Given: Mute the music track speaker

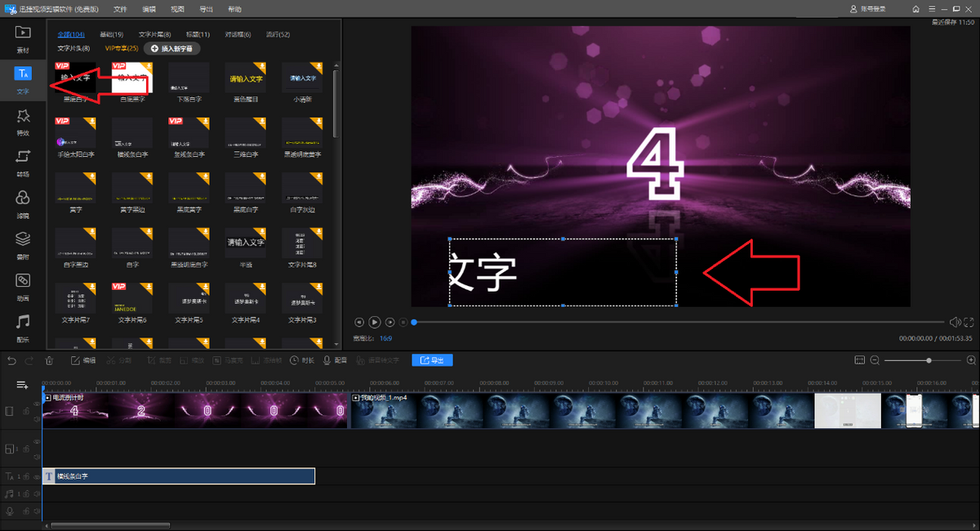Looking at the screenshot, I should [x=37, y=493].
